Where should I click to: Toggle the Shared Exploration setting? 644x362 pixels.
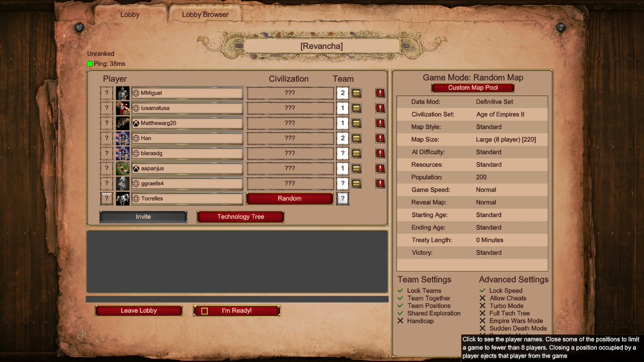400,313
